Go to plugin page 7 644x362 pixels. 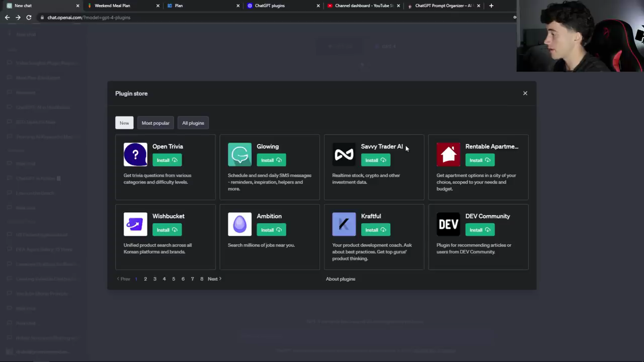click(x=192, y=279)
